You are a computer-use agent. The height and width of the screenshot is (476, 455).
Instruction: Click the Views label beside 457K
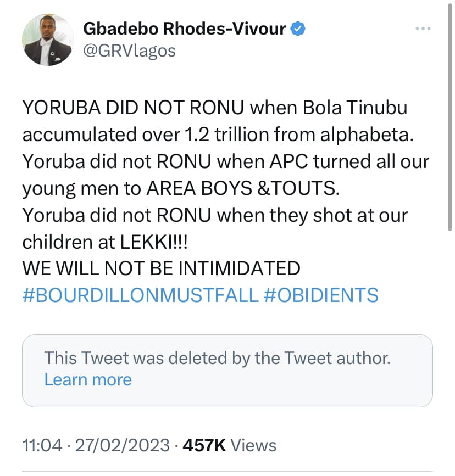tap(254, 445)
